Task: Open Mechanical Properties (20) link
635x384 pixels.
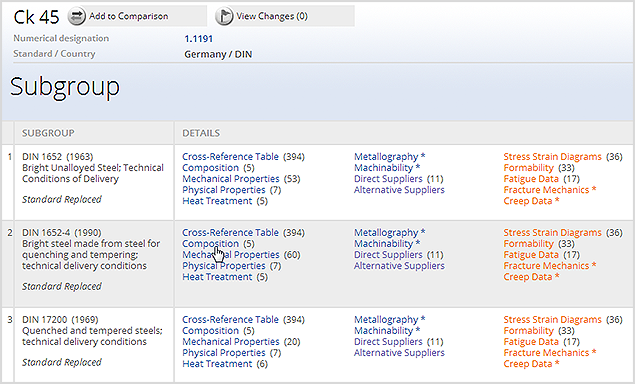Action: (231, 341)
